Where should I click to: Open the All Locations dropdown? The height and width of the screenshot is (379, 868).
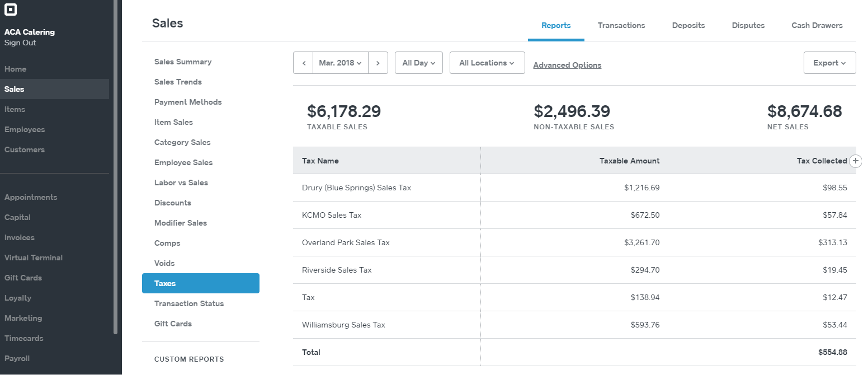point(487,63)
